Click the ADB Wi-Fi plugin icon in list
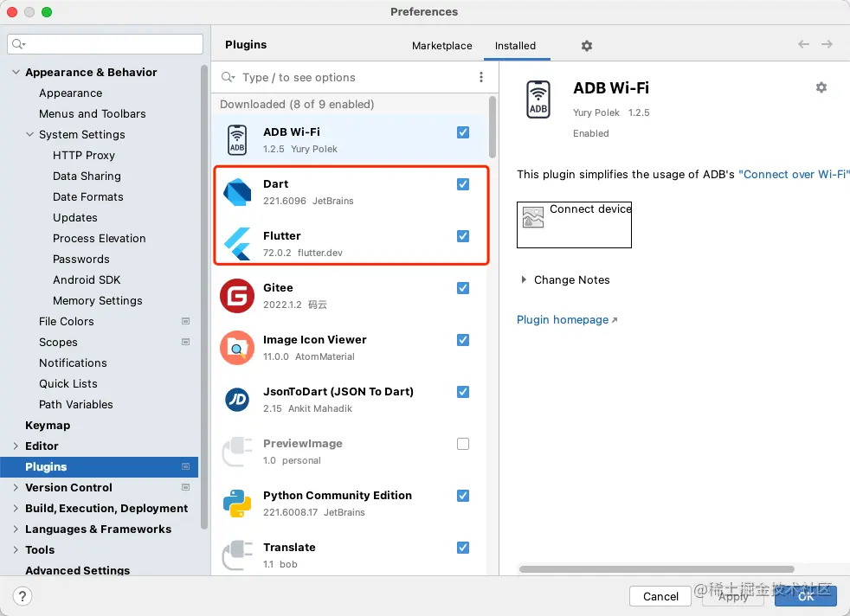850x616 pixels. [x=237, y=140]
